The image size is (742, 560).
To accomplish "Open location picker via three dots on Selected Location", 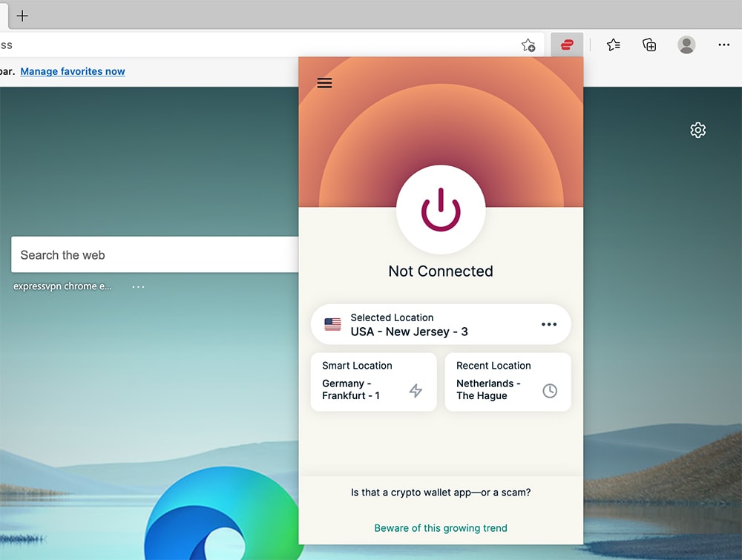I will [549, 324].
